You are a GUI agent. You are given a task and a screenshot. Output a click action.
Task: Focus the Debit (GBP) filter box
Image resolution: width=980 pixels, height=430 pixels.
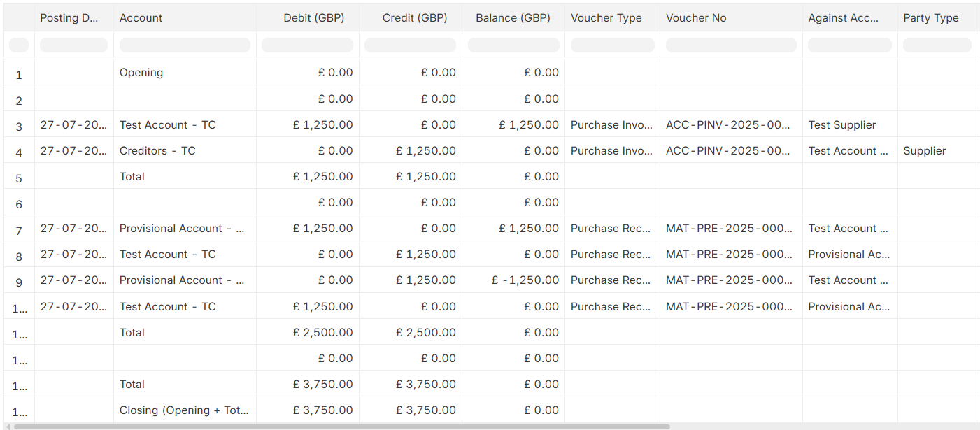pos(307,45)
